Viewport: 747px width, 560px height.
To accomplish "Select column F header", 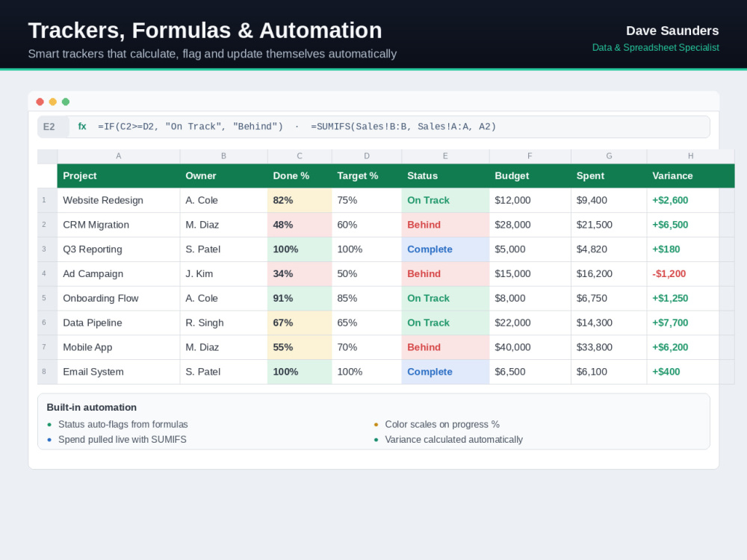I will 530,156.
